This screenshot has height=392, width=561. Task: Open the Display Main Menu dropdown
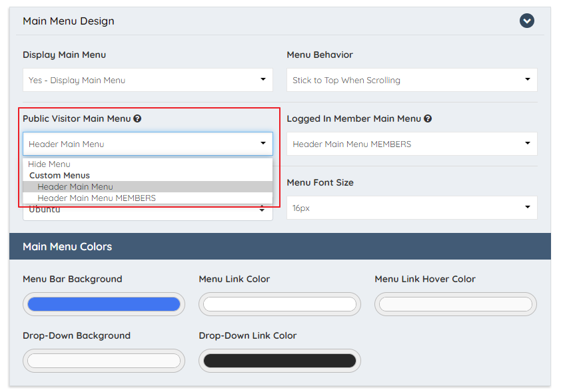[x=147, y=79]
